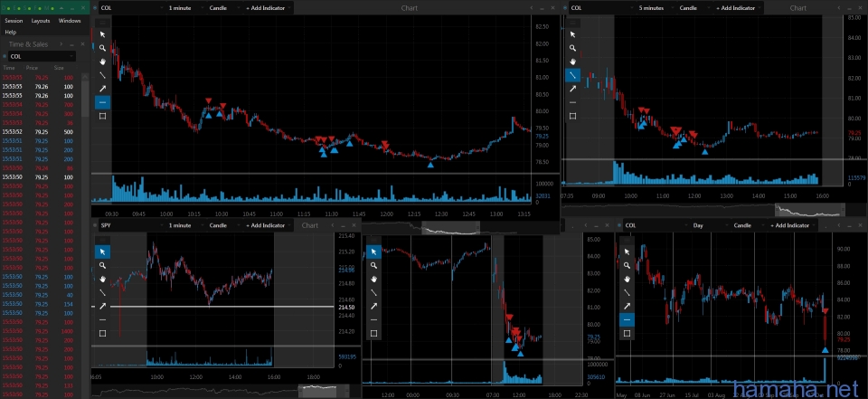The width and height of the screenshot is (868, 399).
Task: Collapse the toolbar handle in COL 5 minutes chart
Action: (572, 23)
